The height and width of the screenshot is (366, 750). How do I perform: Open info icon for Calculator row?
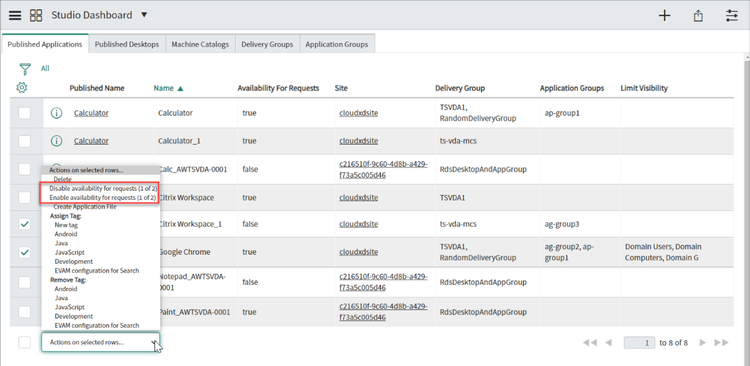click(56, 113)
